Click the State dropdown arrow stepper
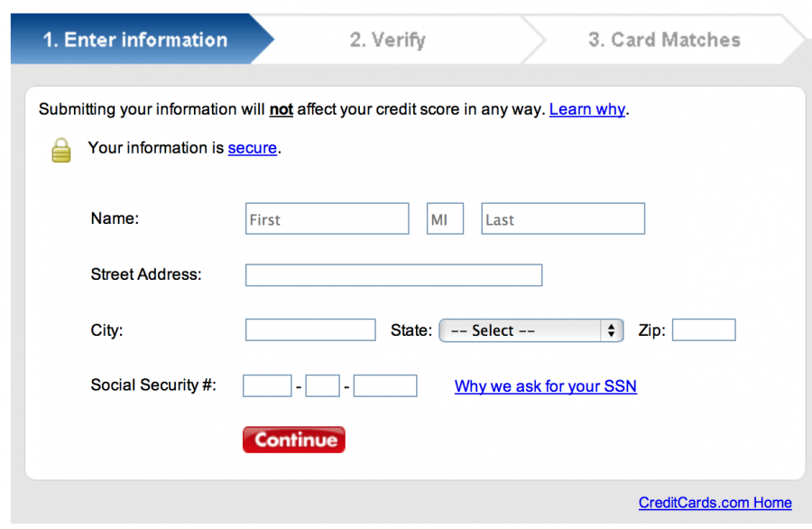 click(x=612, y=331)
